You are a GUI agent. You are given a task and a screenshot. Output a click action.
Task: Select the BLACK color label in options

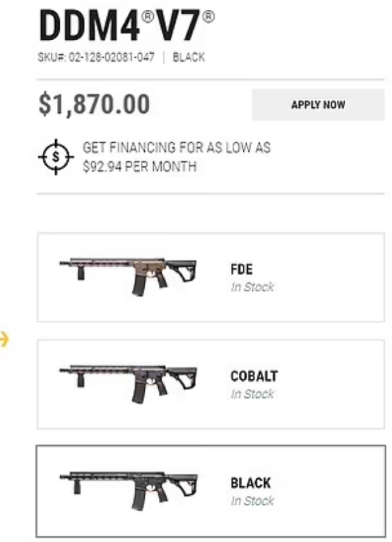pos(250,483)
